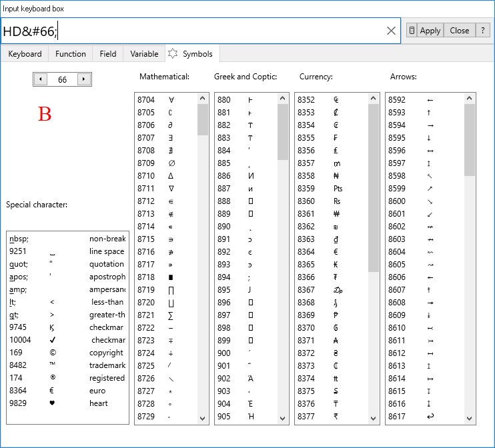Click the small icon left of Apply
Screen dimensions: 495x448
coord(412,31)
